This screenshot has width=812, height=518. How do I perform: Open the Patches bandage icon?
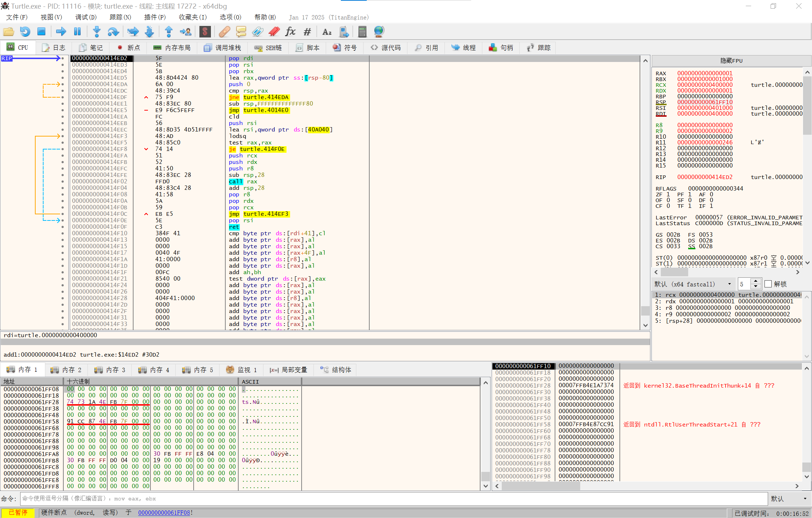click(224, 32)
